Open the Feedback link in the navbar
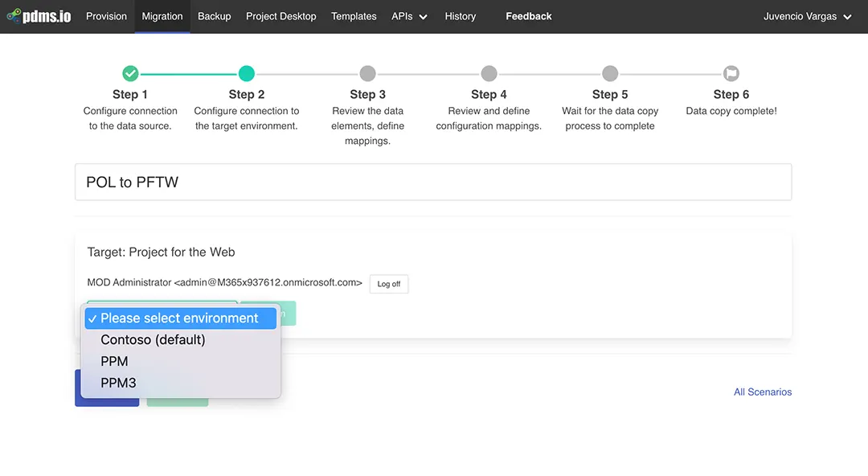The image size is (868, 476). (528, 16)
